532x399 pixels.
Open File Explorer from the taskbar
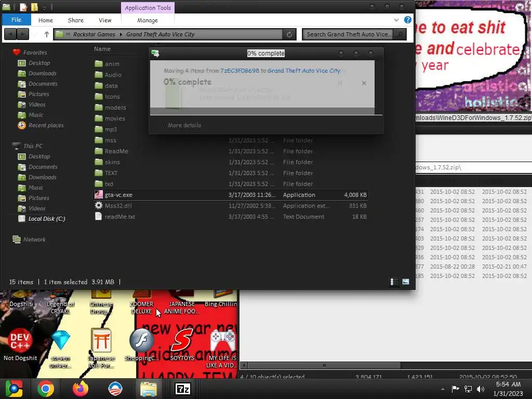[x=149, y=389]
